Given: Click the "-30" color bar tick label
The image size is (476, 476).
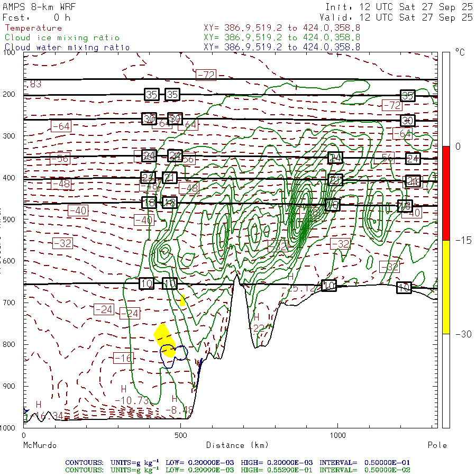Looking at the screenshot, I should click(463, 334).
